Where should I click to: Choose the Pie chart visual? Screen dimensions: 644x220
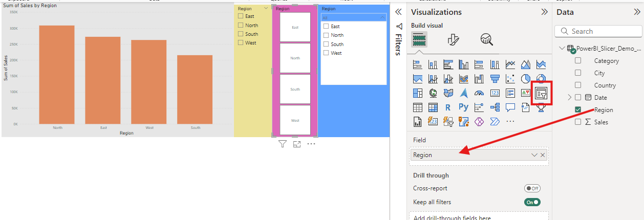point(526,79)
